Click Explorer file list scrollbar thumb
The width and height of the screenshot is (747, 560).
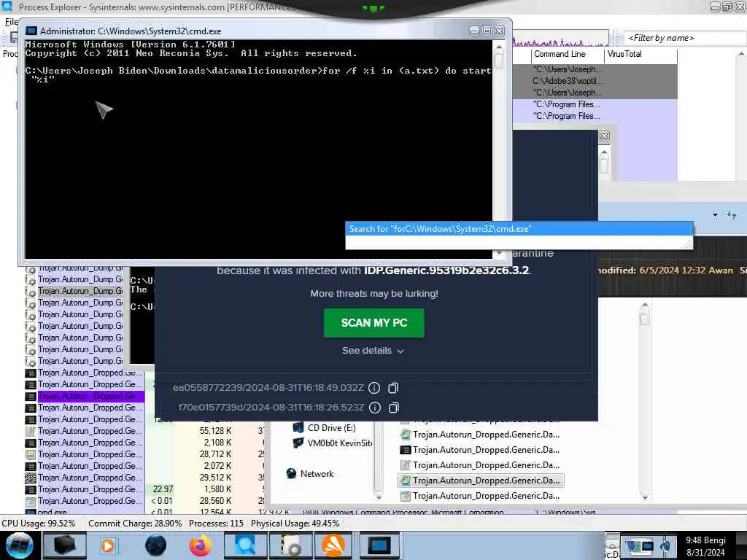click(645, 318)
